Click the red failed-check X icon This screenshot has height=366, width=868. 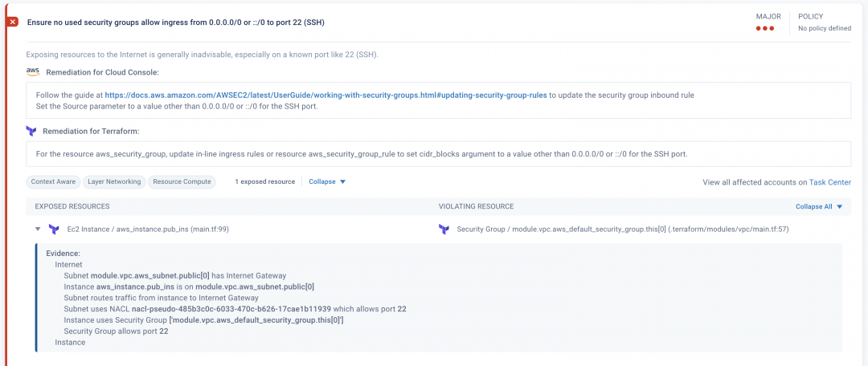coord(13,22)
